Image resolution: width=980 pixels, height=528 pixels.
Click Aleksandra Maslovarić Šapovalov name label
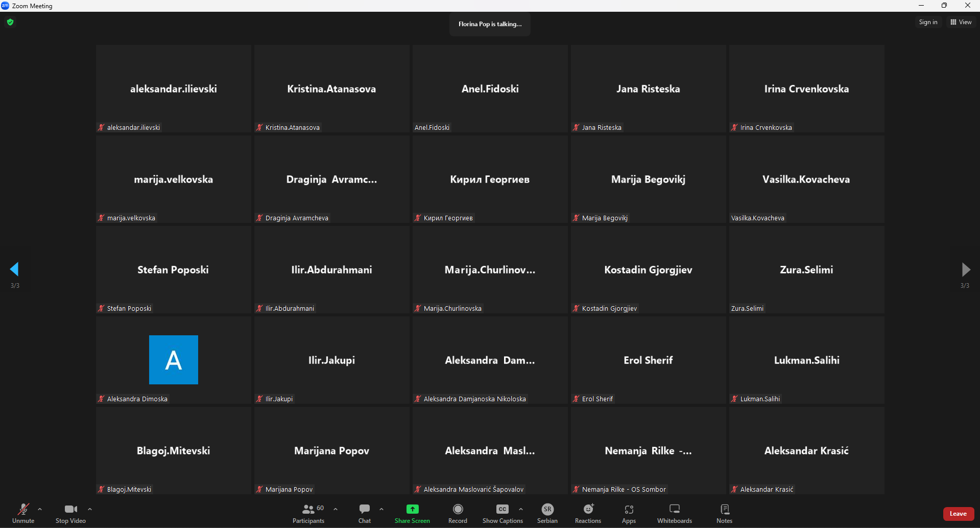[x=473, y=489]
